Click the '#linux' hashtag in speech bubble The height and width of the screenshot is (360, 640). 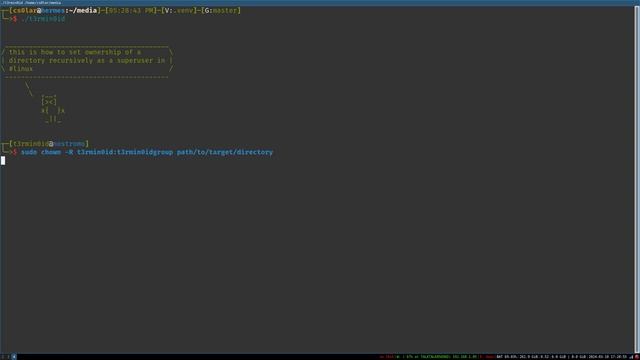pos(21,69)
